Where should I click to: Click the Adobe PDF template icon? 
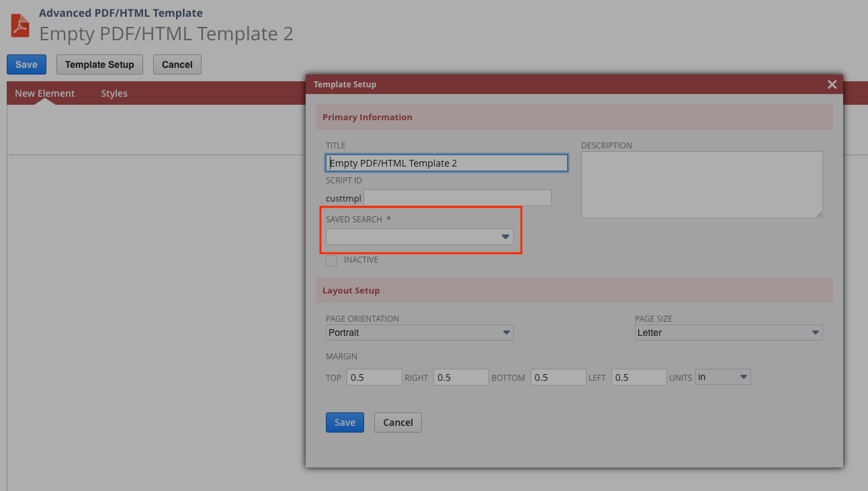pyautogui.click(x=19, y=25)
